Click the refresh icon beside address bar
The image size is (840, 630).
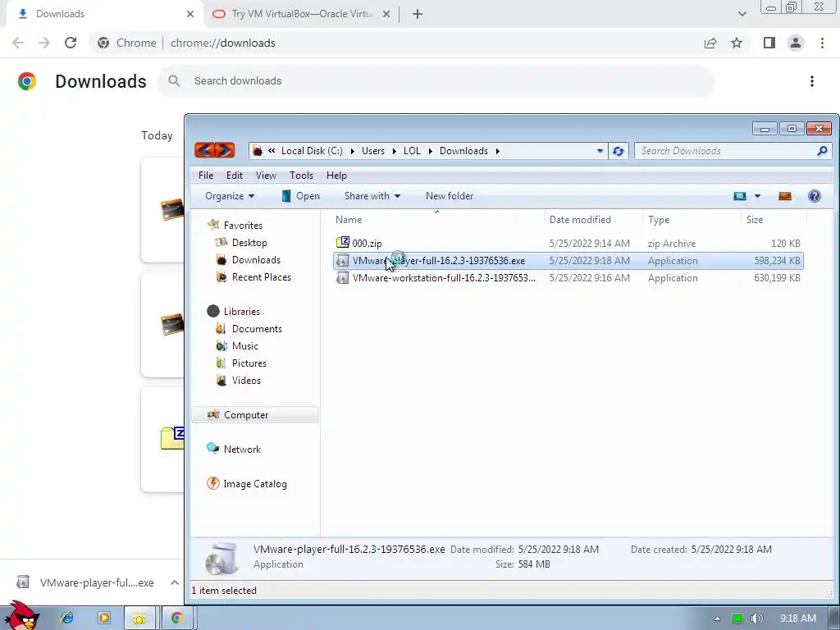(x=619, y=151)
